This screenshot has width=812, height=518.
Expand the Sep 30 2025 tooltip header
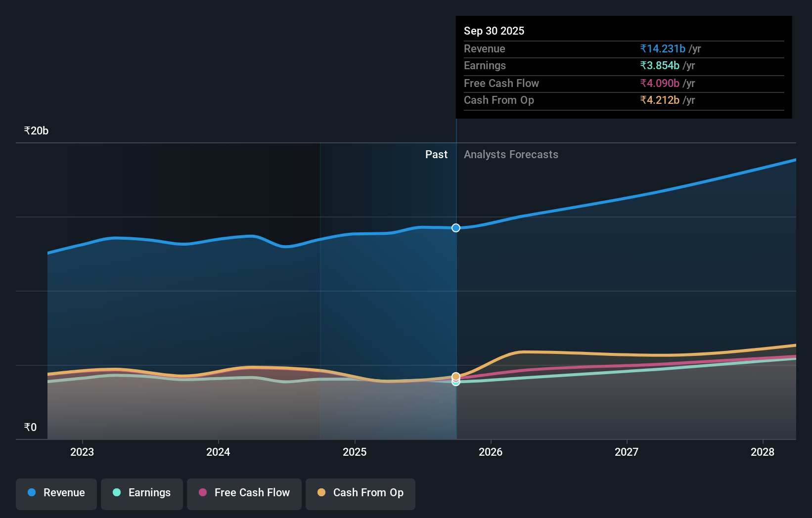pyautogui.click(x=494, y=31)
